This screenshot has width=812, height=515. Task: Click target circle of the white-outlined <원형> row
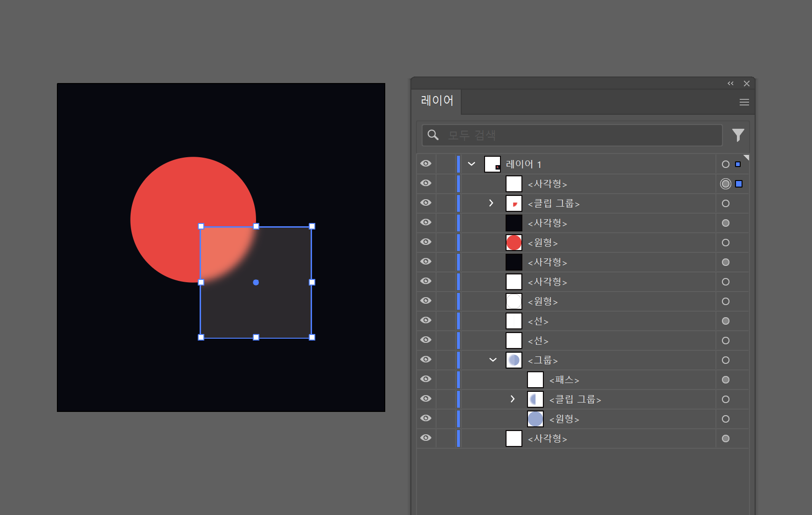pyautogui.click(x=726, y=301)
